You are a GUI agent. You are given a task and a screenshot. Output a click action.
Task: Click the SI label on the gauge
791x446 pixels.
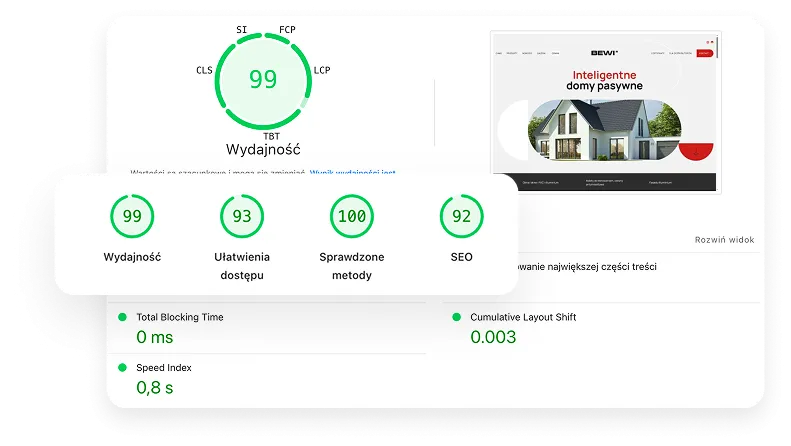[242, 30]
